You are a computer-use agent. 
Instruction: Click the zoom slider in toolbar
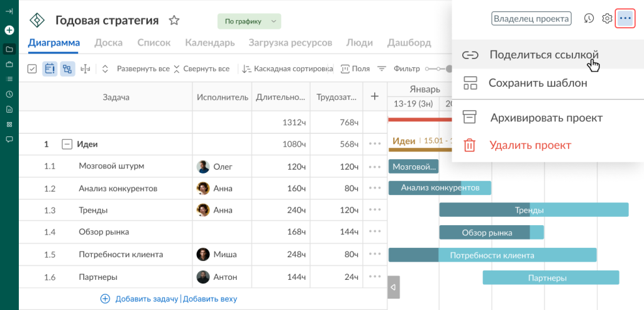438,69
